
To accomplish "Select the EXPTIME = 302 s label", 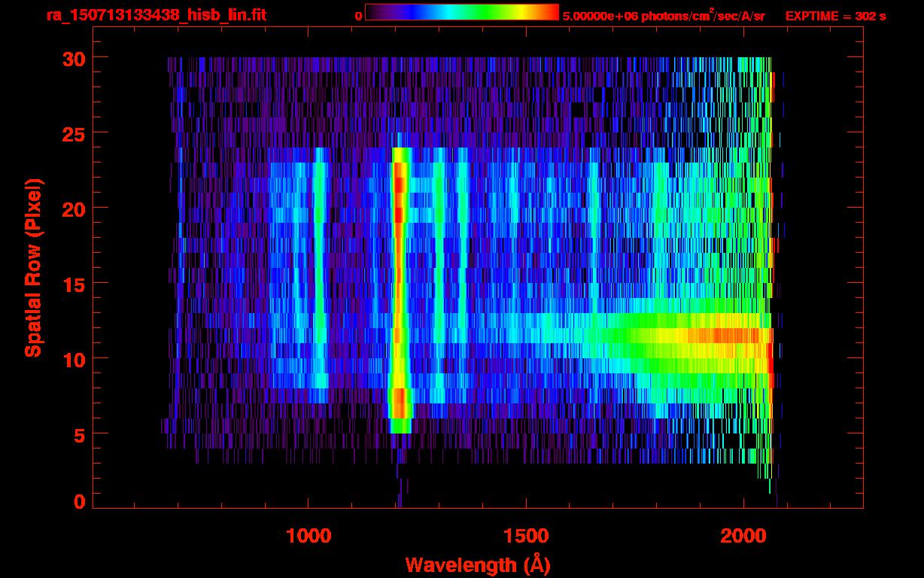I will tap(835, 16).
